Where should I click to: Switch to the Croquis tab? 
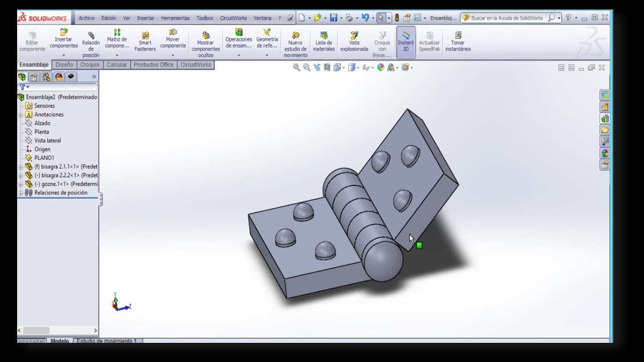90,65
